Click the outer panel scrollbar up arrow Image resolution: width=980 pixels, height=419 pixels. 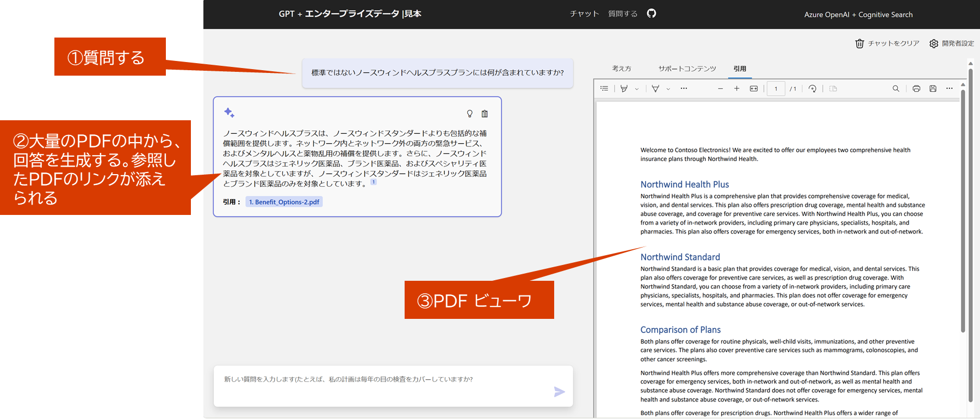tap(971, 64)
